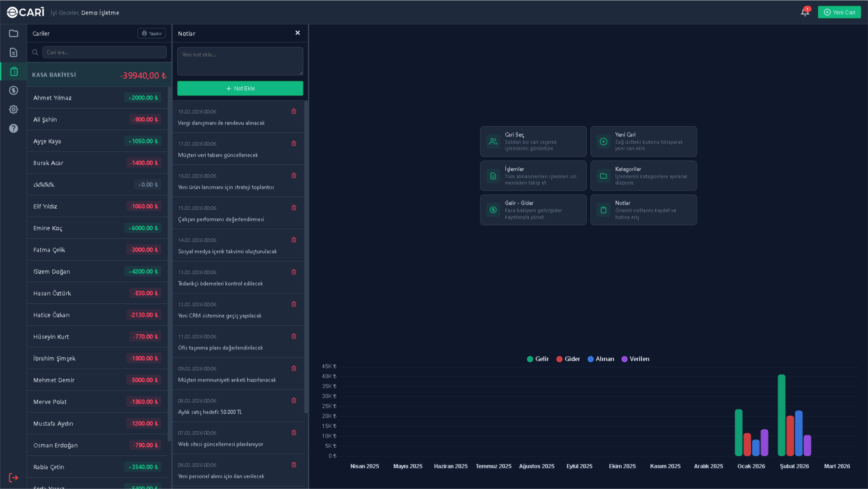Select the ckfkfkfk cari row
This screenshot has height=489, width=868.
(97, 185)
